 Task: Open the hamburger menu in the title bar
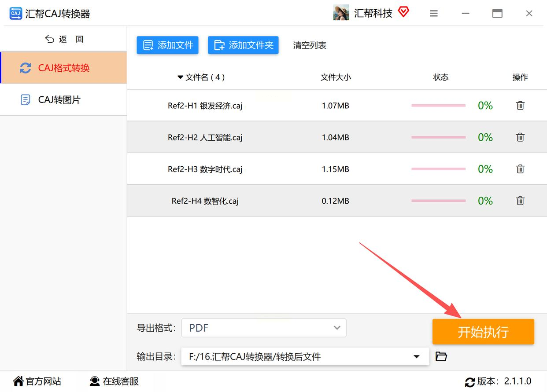click(434, 14)
